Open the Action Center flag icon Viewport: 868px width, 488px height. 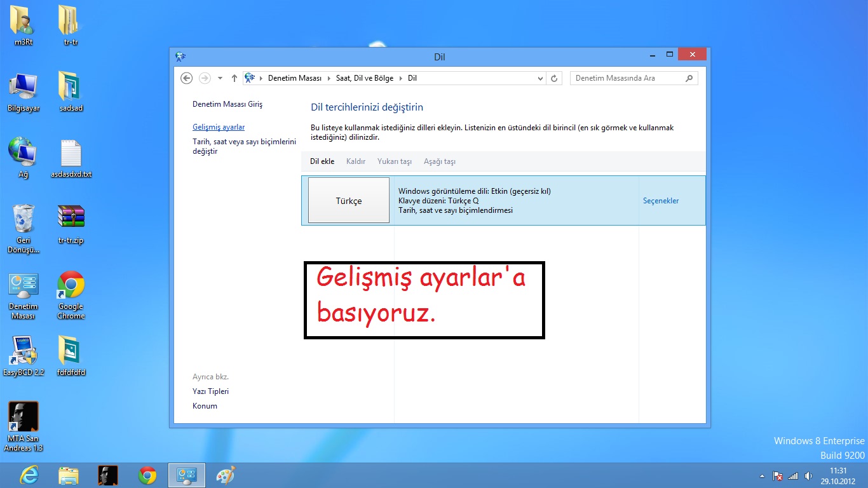click(x=778, y=475)
